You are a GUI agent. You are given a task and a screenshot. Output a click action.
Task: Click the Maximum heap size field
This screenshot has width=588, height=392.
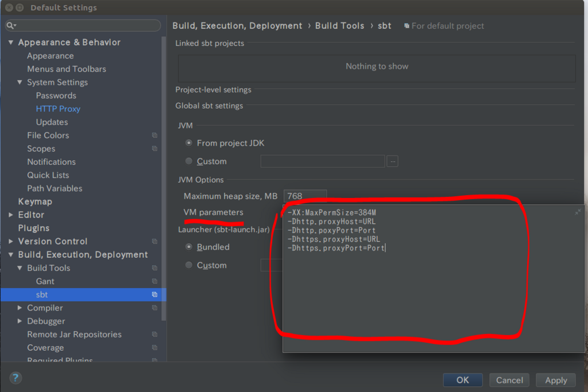tap(305, 196)
